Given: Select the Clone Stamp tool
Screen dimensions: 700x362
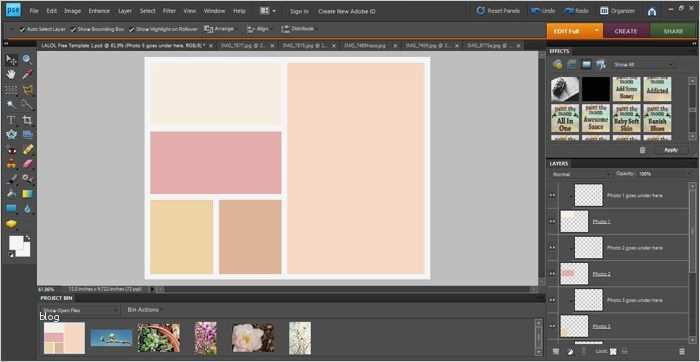Looking at the screenshot, I should click(11, 164).
